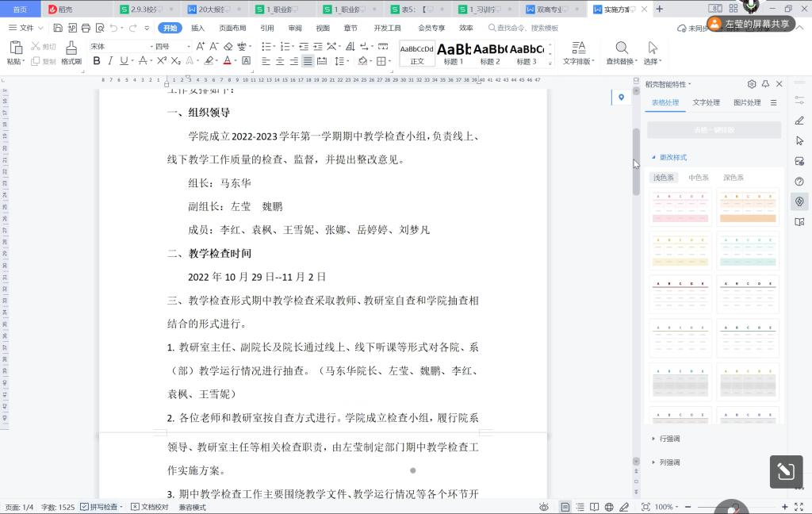The width and height of the screenshot is (812, 514).
Task: Select the 中色系 color scheme filter
Action: tap(699, 178)
